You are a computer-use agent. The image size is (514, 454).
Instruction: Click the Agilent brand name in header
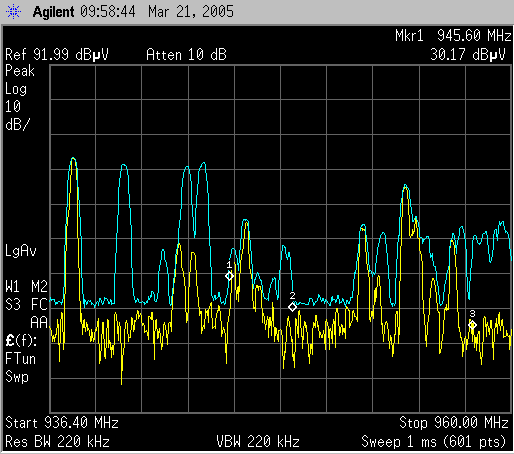pyautogui.click(x=53, y=12)
